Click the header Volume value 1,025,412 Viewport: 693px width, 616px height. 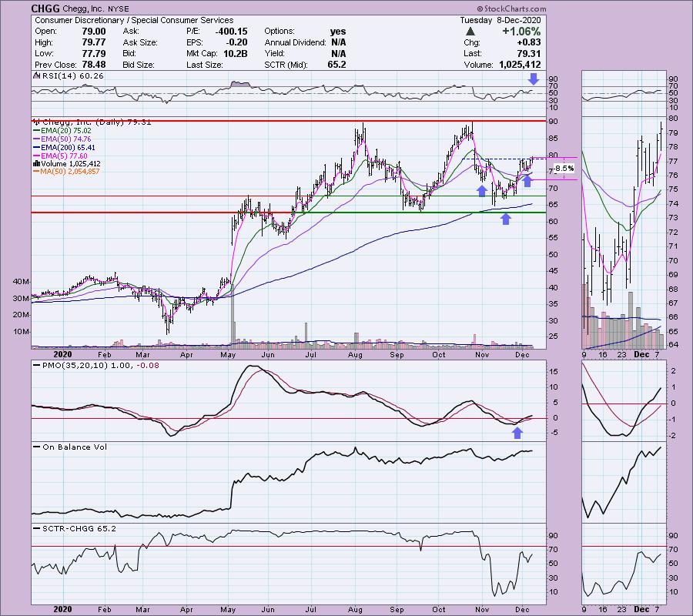(x=521, y=65)
